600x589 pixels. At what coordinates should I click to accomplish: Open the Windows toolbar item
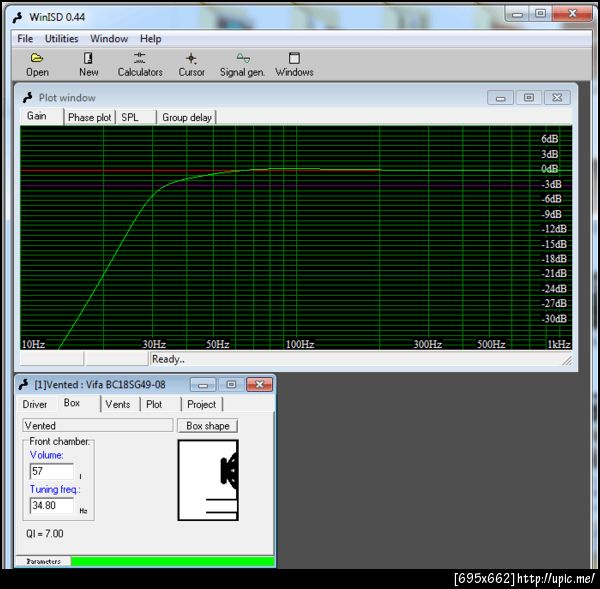(294, 64)
